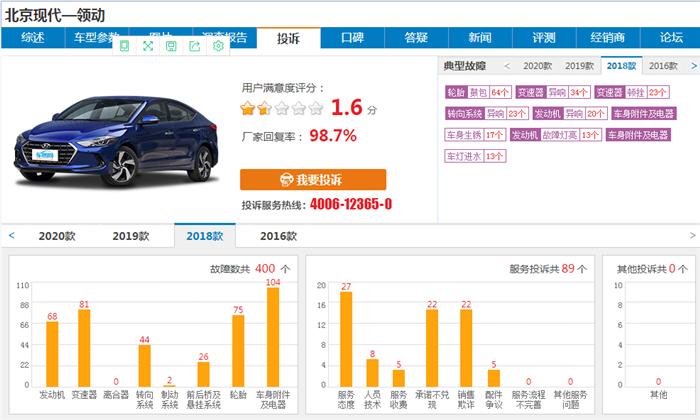The image size is (700, 420).
Task: Click the 离合器 axis label
Action: click(116, 395)
